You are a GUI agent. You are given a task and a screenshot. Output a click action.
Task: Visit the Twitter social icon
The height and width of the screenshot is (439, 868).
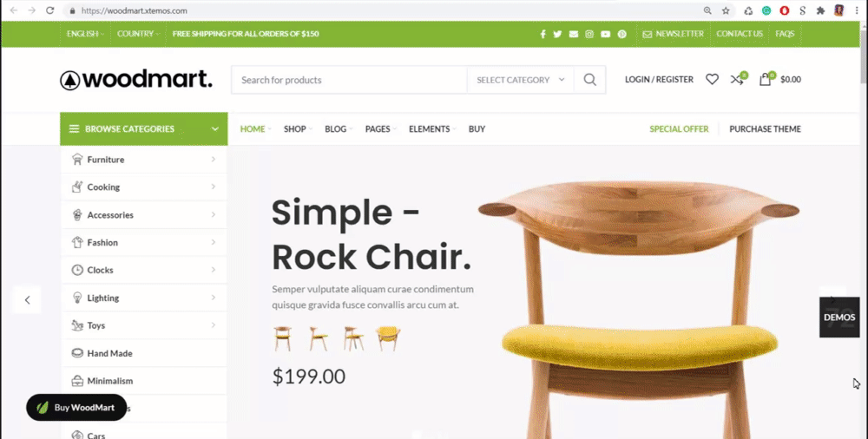pos(557,34)
